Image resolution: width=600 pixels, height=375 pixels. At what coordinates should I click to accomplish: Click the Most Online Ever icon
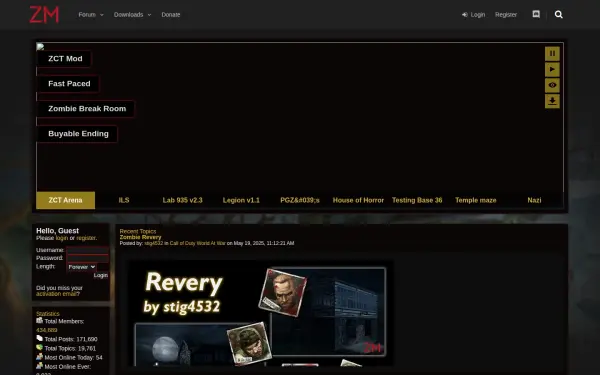pos(39,366)
